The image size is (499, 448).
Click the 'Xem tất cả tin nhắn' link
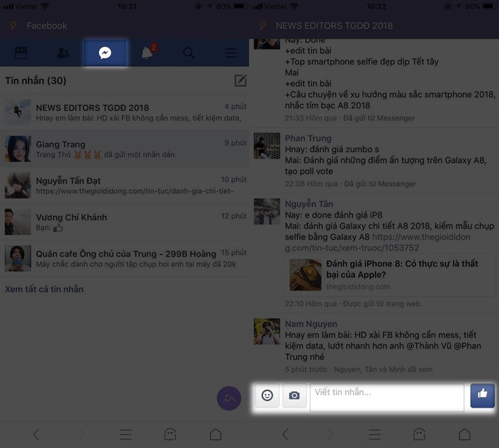[46, 290]
